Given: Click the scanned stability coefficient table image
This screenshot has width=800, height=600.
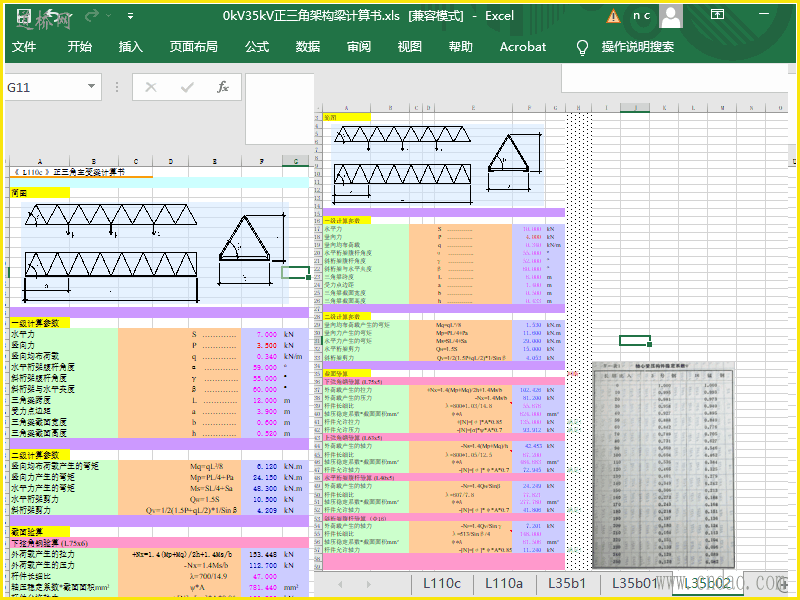Looking at the screenshot, I should (663, 465).
